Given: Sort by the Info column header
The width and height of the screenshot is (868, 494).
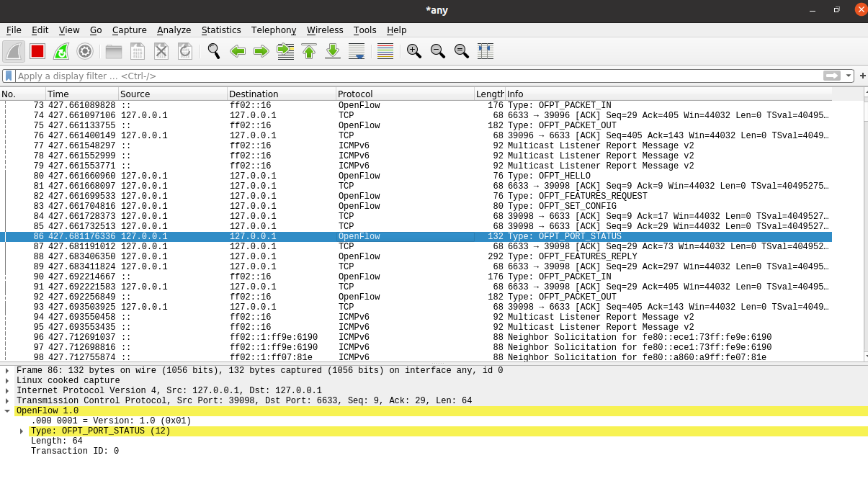Looking at the screenshot, I should click(668, 94).
